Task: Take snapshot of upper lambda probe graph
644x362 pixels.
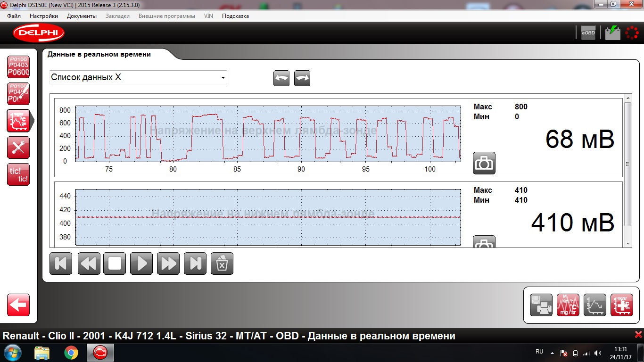Action: click(484, 163)
